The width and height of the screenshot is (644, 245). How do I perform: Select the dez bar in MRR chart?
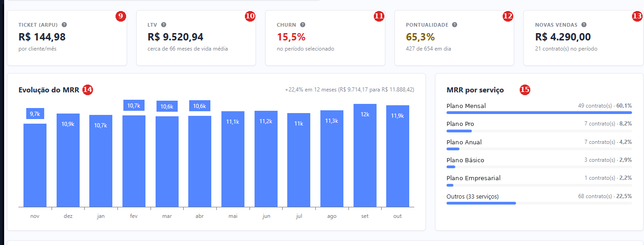click(x=68, y=160)
